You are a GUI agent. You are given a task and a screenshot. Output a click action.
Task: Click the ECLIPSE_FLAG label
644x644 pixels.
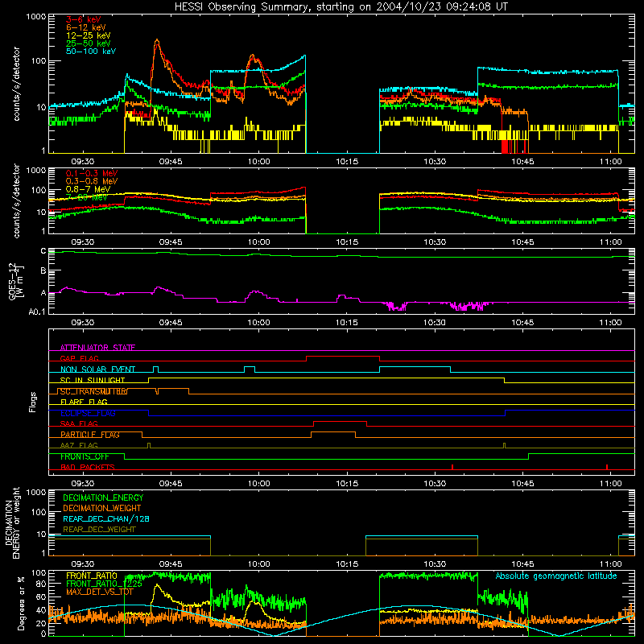[x=88, y=413]
